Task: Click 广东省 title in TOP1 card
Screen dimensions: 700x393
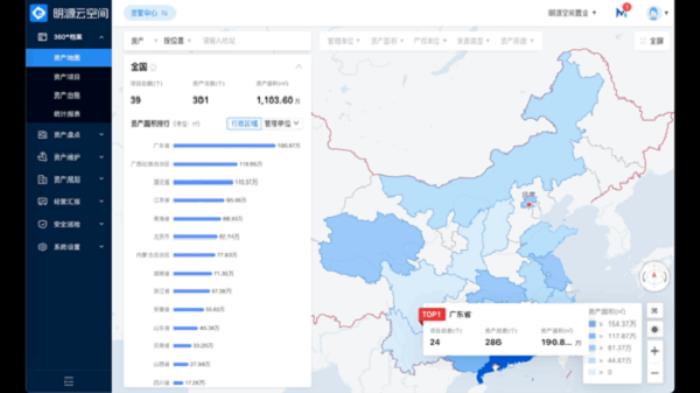Action: coord(460,314)
